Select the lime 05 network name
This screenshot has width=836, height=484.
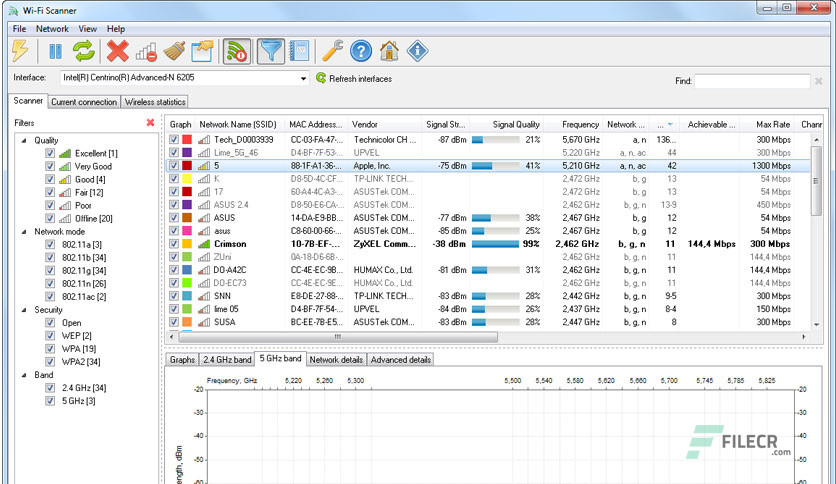coord(226,309)
